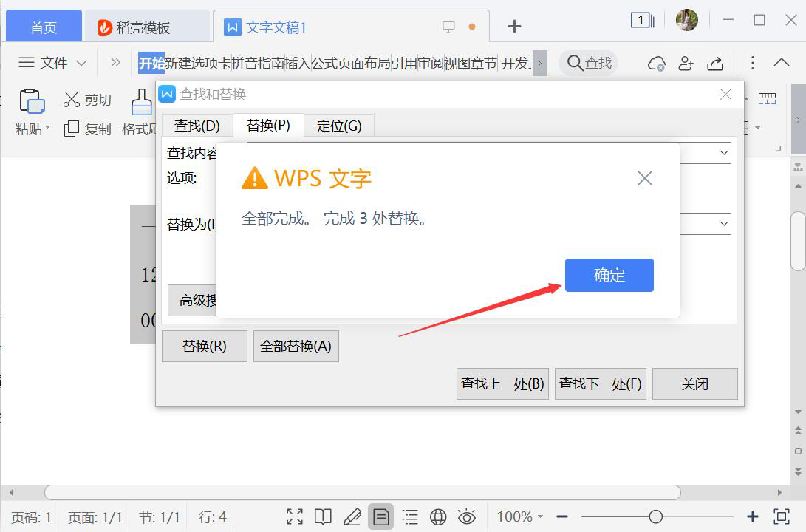
Task: Expand the 粘贴 dropdown arrow
Action: [48, 127]
